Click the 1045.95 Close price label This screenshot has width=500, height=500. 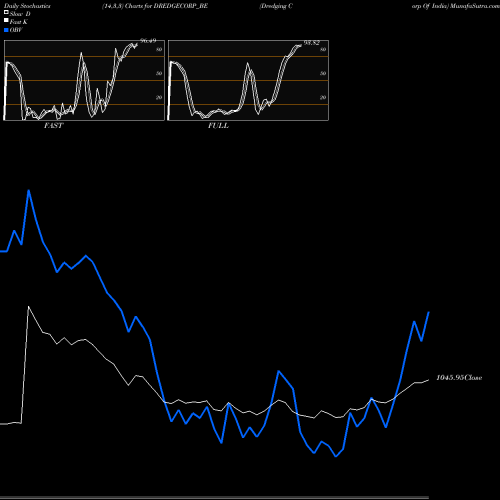(459, 378)
